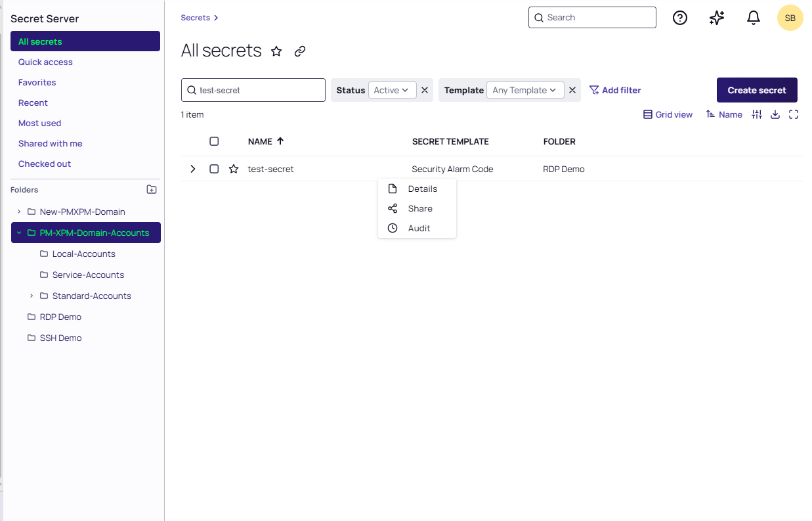The image size is (812, 521).
Task: Select the SSH Demo folder in the tree
Action: coord(61,338)
